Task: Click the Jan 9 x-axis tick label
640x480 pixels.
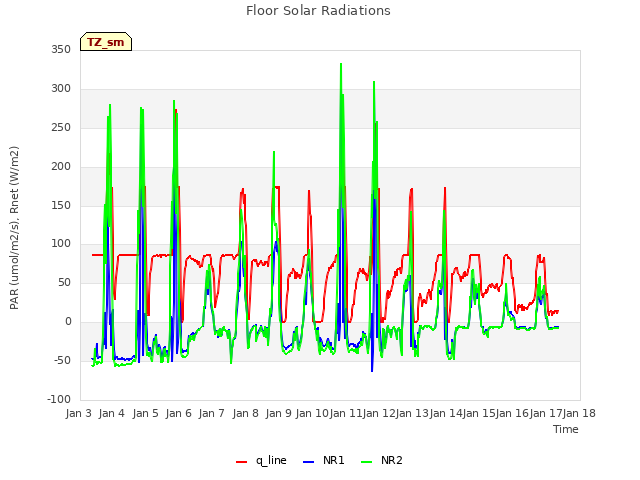Action: (279, 413)
